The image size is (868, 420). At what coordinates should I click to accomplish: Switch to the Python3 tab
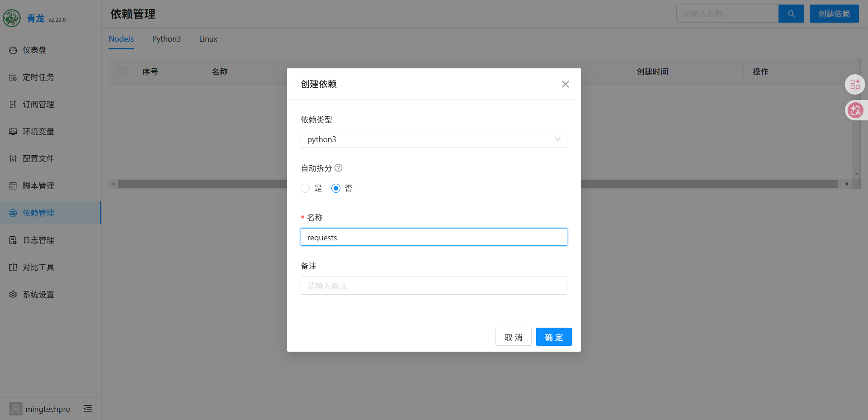(166, 39)
